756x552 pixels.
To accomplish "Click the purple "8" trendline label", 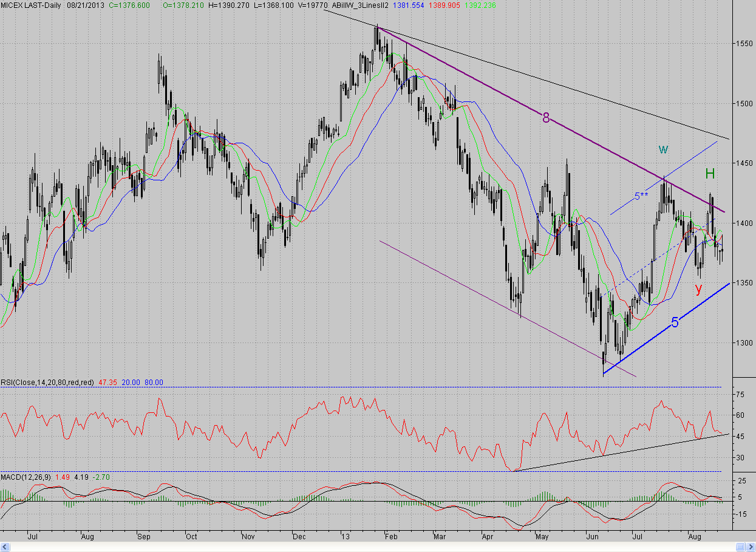I will [x=546, y=118].
